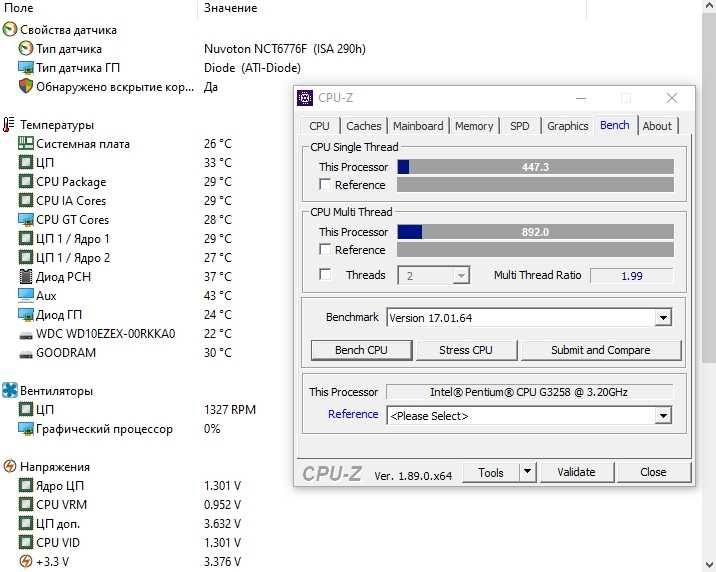Switch to the CPU tab
Image resolution: width=716 pixels, height=572 pixels.
pyautogui.click(x=319, y=126)
